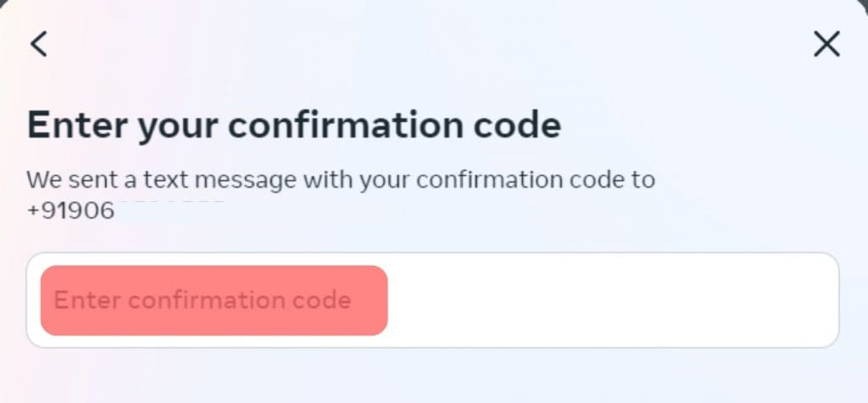This screenshot has width=868, height=403.
Task: Return to phone number entry via back chevron
Action: click(39, 44)
